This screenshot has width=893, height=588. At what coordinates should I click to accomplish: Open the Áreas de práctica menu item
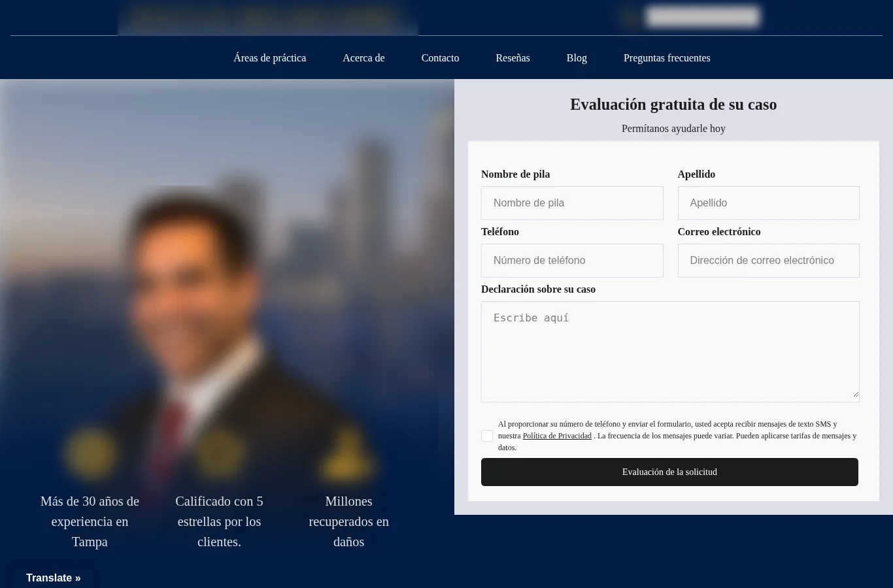point(269,58)
